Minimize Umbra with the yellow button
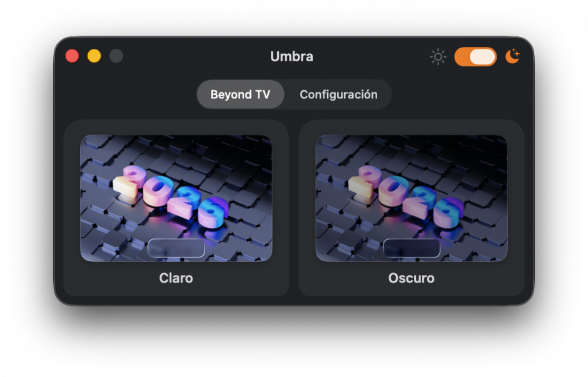The width and height of the screenshot is (588, 377). pyautogui.click(x=94, y=56)
